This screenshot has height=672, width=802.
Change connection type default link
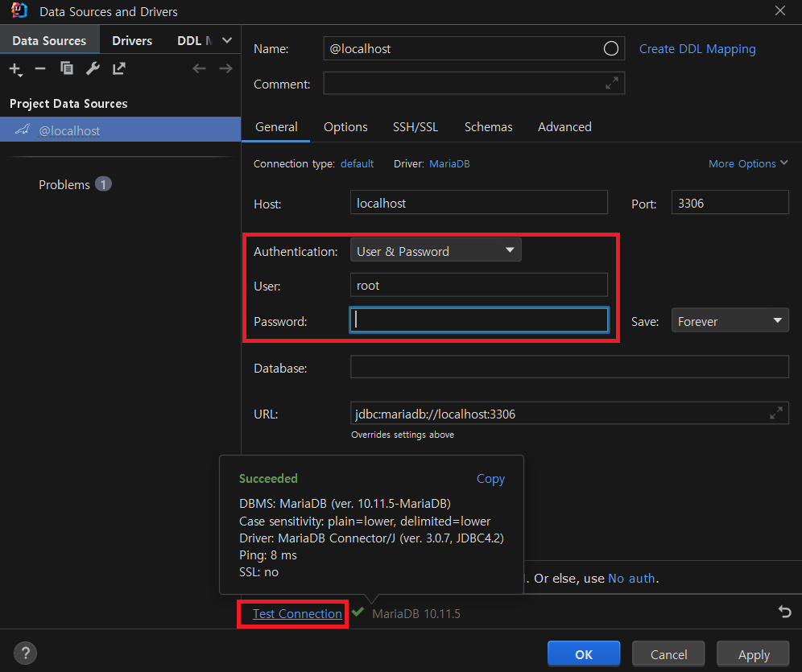pyautogui.click(x=357, y=163)
